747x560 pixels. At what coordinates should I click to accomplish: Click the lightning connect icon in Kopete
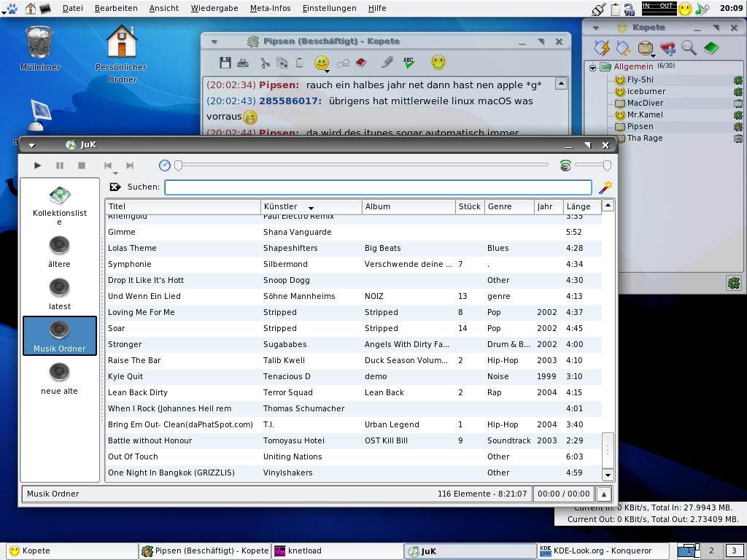(x=602, y=47)
